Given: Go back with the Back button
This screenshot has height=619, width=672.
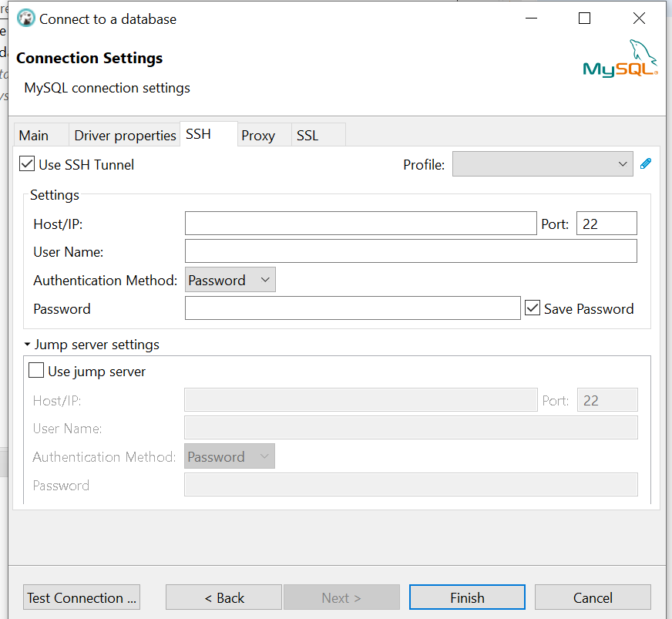Looking at the screenshot, I should [223, 597].
